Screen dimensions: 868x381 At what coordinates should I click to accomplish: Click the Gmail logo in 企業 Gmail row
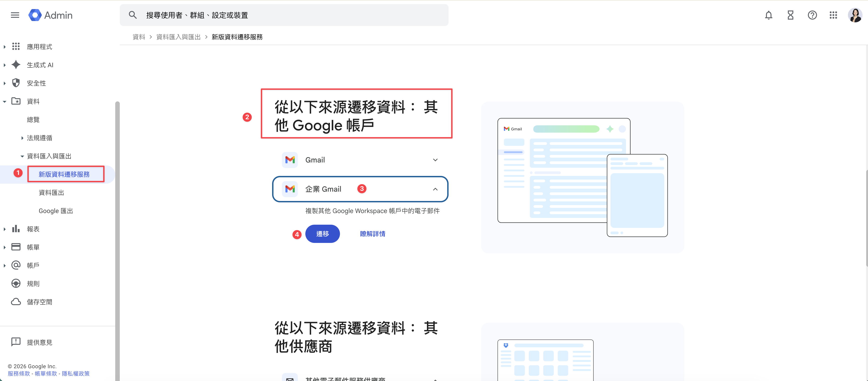coord(290,189)
